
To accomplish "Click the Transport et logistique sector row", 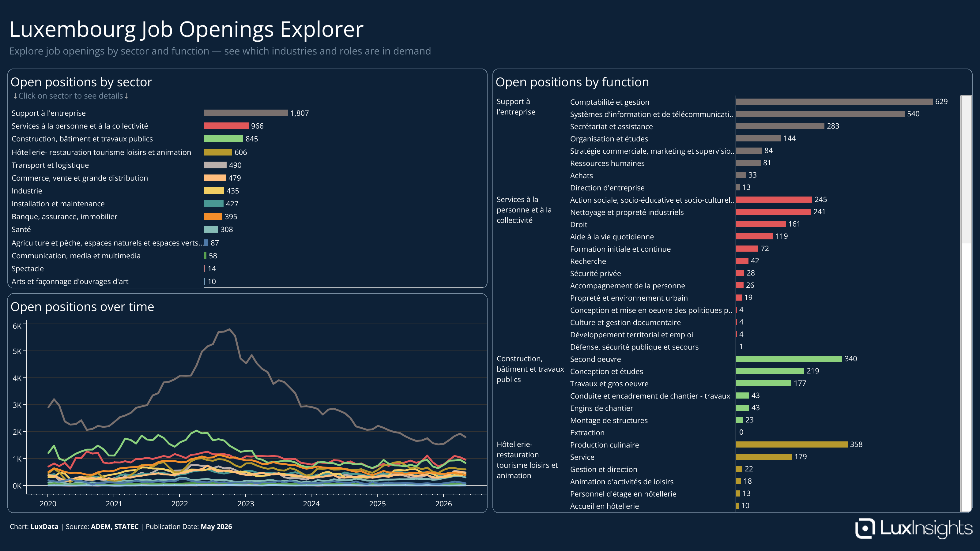I will tap(126, 165).
